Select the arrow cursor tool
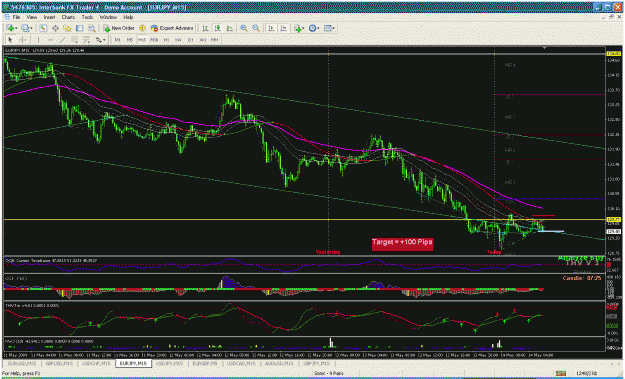This screenshot has height=379, width=625. pyautogui.click(x=10, y=39)
